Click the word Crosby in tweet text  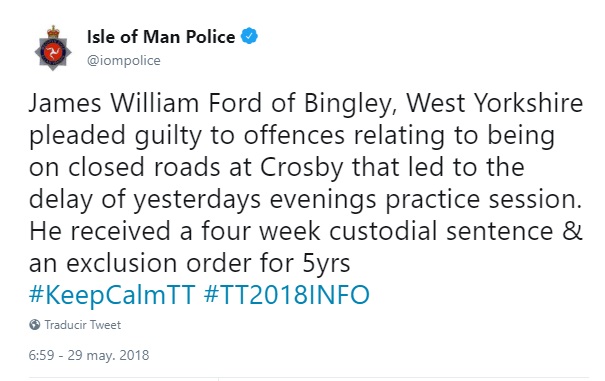pyautogui.click(x=302, y=168)
